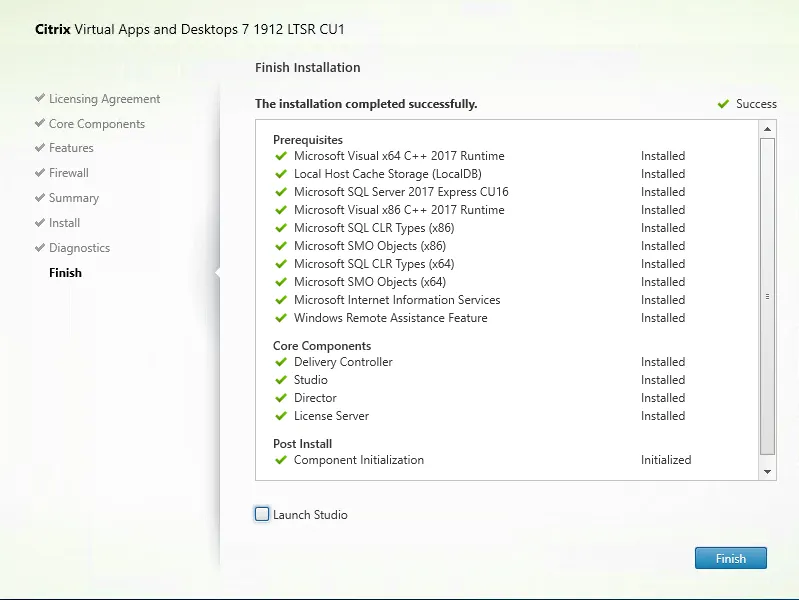Image resolution: width=799 pixels, height=600 pixels.
Task: Click 'Microsoft Visual x64 C++ 2017 Runtime' text
Action: tap(399, 156)
